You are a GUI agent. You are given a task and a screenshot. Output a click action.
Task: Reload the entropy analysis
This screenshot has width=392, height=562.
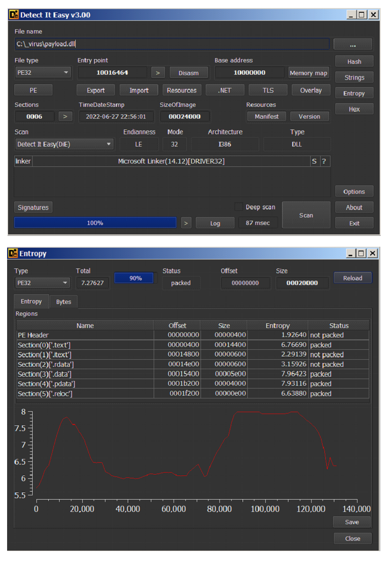352,278
